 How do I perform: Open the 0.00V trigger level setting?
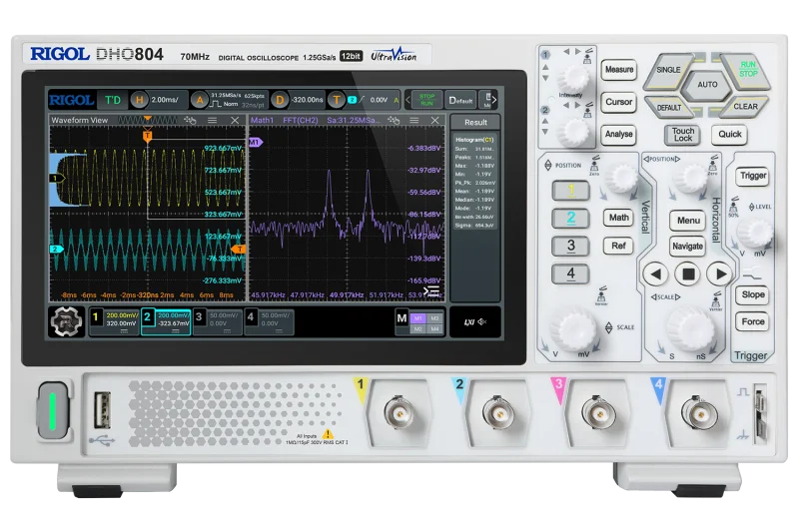click(379, 100)
